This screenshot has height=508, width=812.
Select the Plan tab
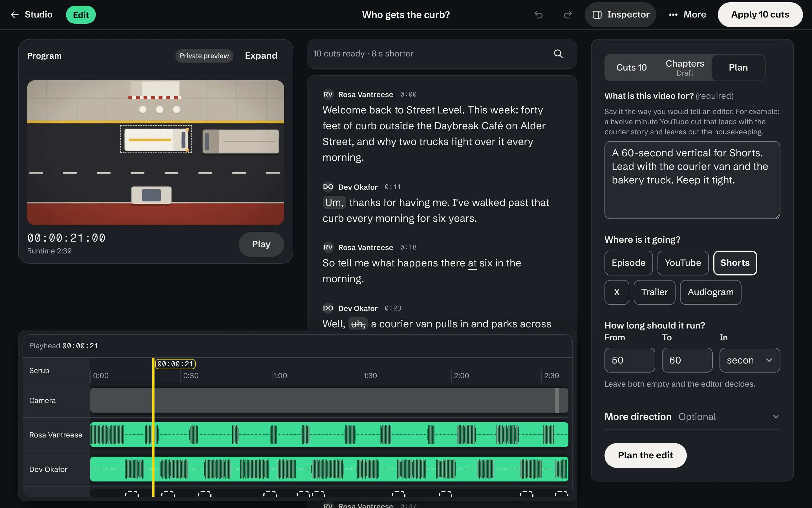click(x=738, y=67)
